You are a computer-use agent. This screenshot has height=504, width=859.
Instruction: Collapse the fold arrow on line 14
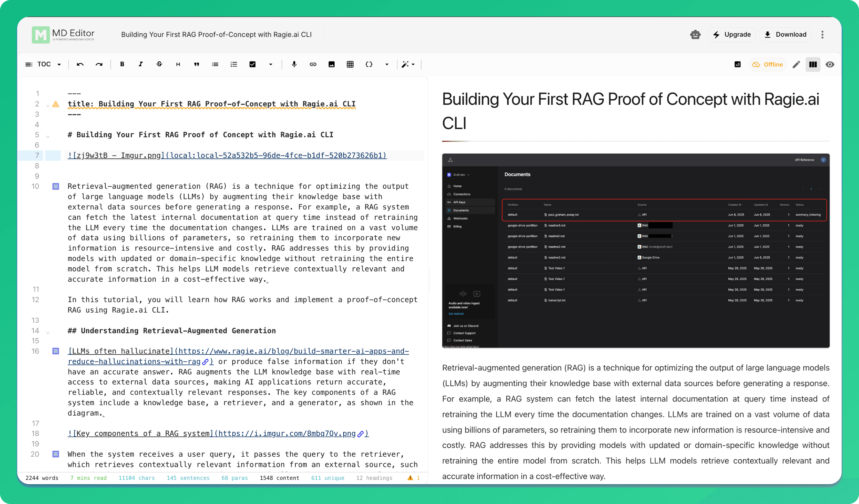[x=48, y=332]
